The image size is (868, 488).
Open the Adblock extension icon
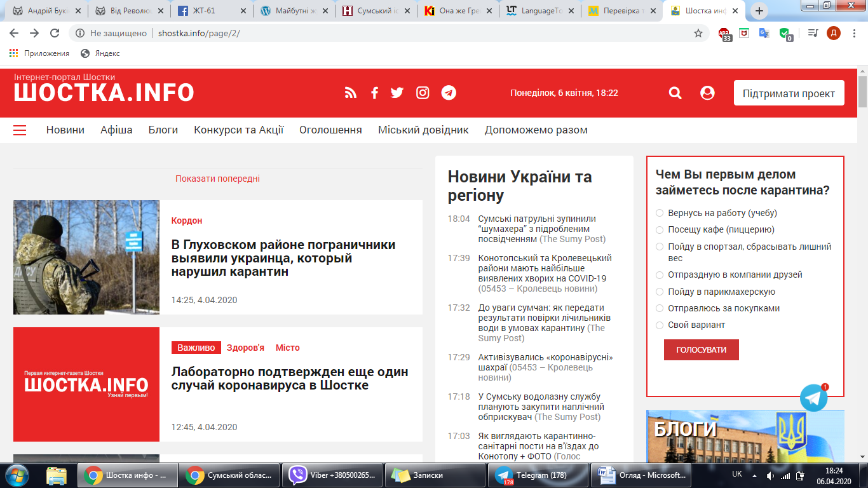tap(724, 34)
